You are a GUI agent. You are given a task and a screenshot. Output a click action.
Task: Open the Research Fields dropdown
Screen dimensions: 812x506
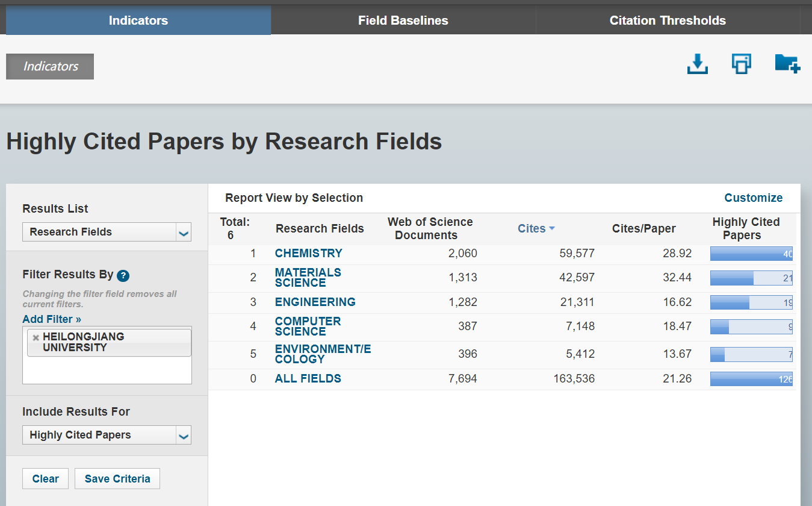coord(107,232)
